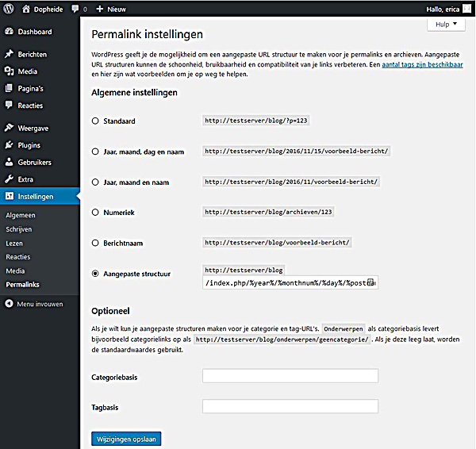Select the Numeriek permalink option

click(95, 213)
